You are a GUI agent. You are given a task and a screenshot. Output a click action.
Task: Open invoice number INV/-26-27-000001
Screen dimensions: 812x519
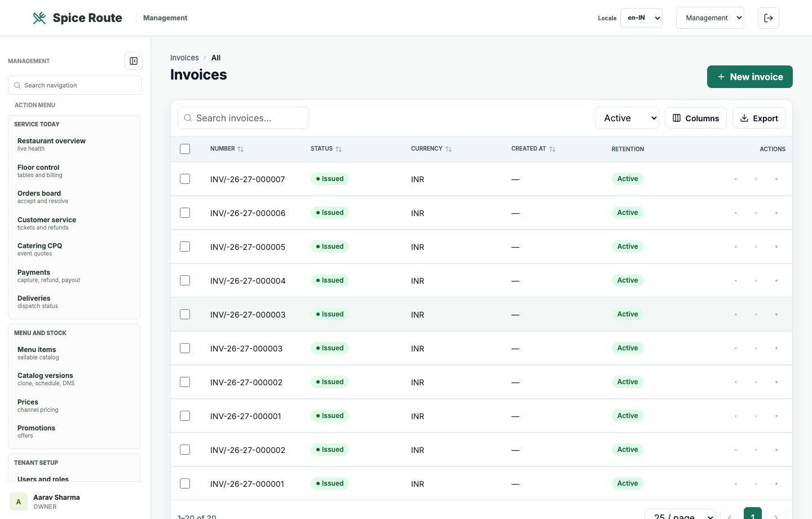(247, 484)
